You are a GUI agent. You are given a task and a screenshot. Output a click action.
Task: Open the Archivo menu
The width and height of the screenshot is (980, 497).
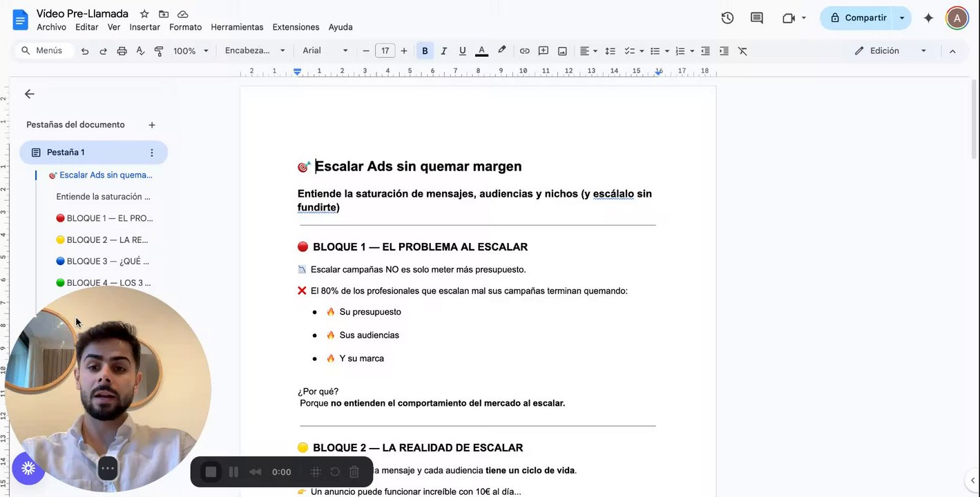click(51, 27)
